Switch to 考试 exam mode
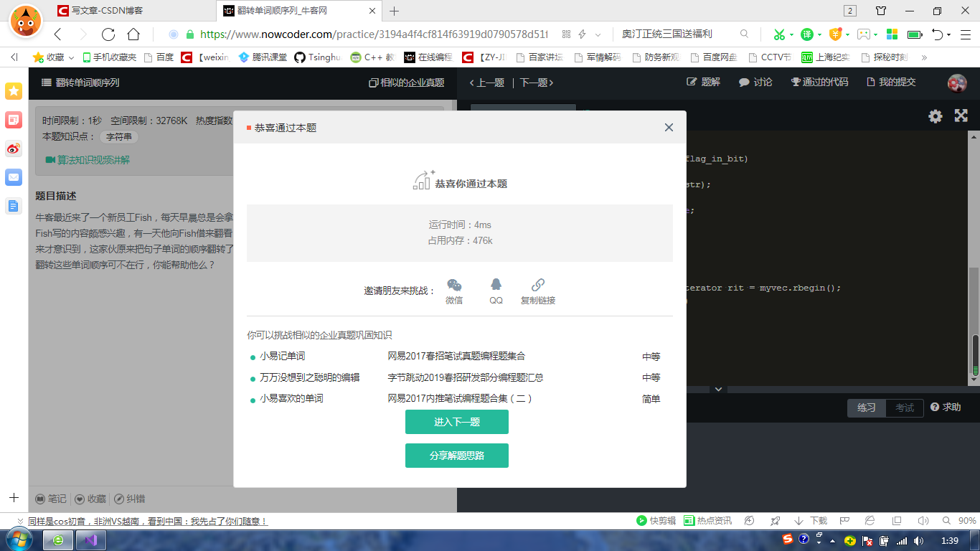The image size is (980, 551). point(904,408)
